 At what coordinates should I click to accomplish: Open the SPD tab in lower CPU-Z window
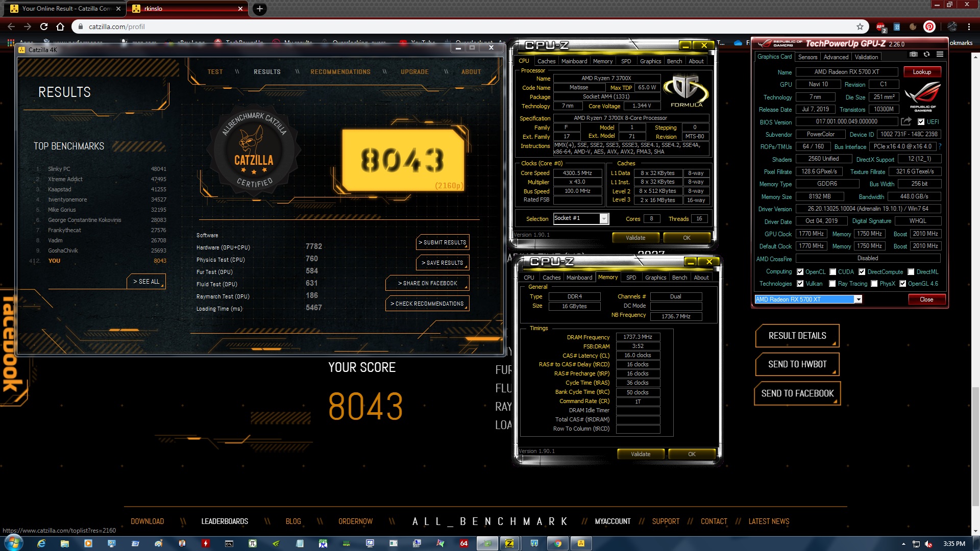click(631, 278)
